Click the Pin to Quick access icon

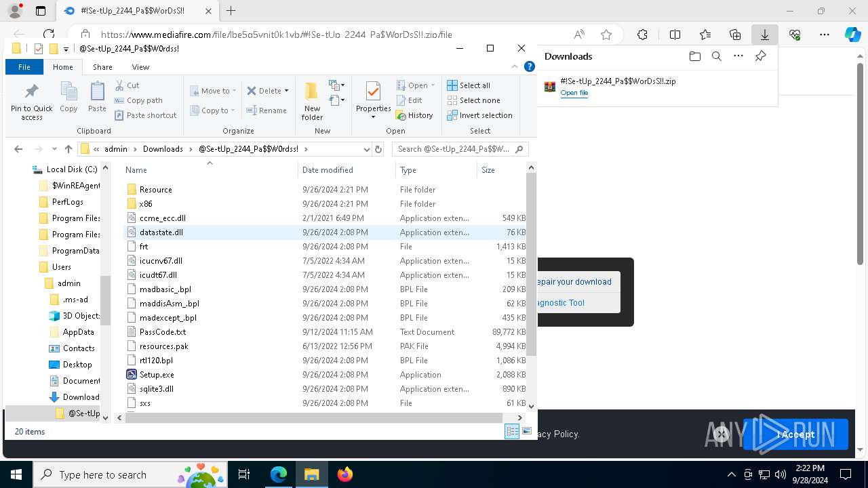[x=31, y=91]
